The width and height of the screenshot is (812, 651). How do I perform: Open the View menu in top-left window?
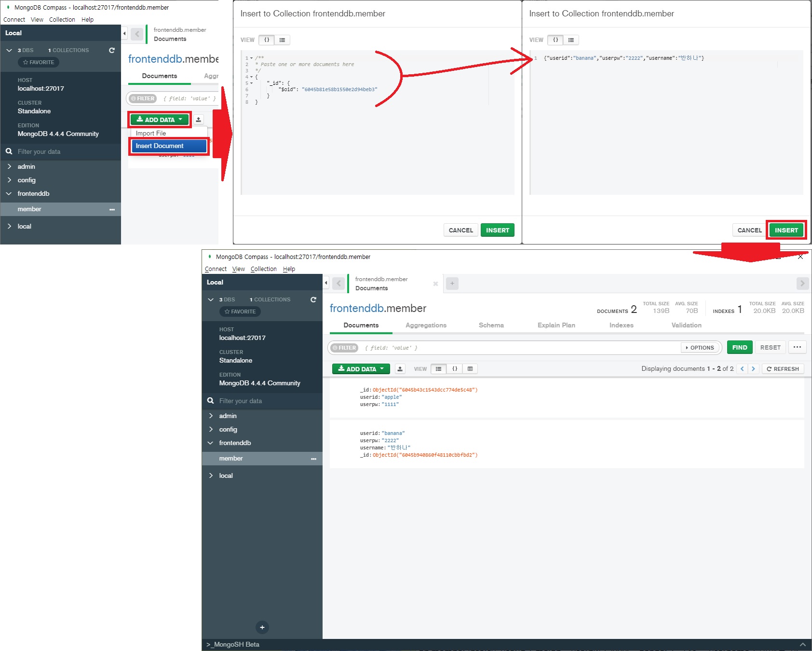tap(37, 20)
